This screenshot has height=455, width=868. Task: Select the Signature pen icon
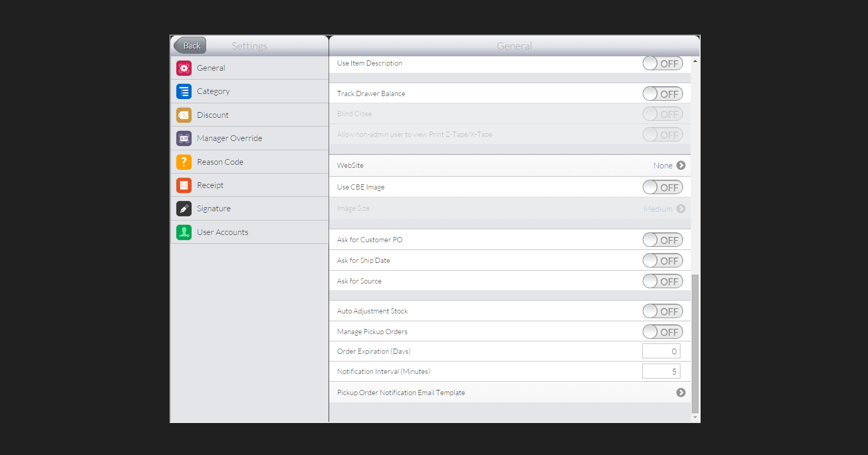(184, 209)
